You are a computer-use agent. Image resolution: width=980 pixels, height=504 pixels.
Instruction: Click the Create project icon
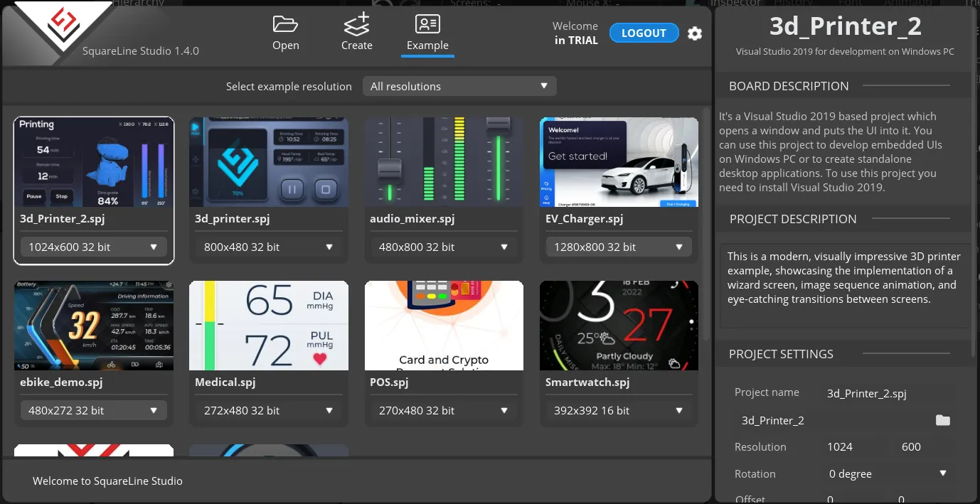click(x=356, y=25)
